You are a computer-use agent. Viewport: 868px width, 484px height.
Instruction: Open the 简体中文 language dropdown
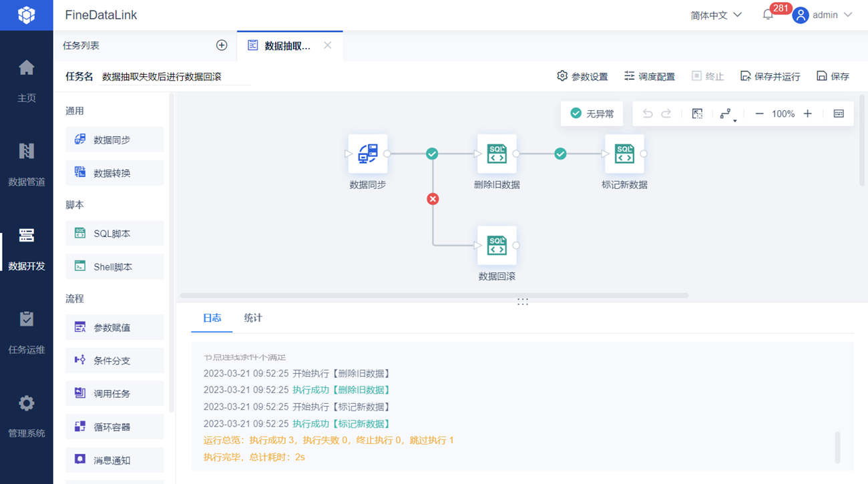click(716, 15)
